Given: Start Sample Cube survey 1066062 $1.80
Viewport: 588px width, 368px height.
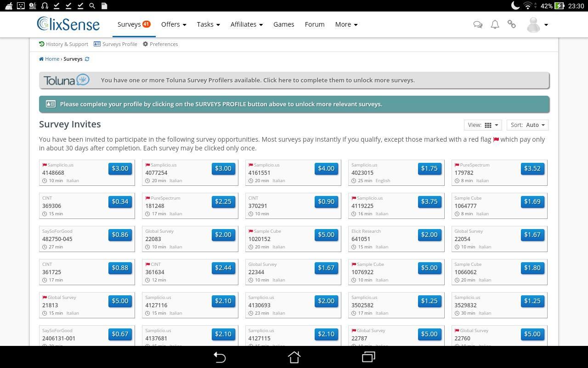Looking at the screenshot, I should point(532,268).
